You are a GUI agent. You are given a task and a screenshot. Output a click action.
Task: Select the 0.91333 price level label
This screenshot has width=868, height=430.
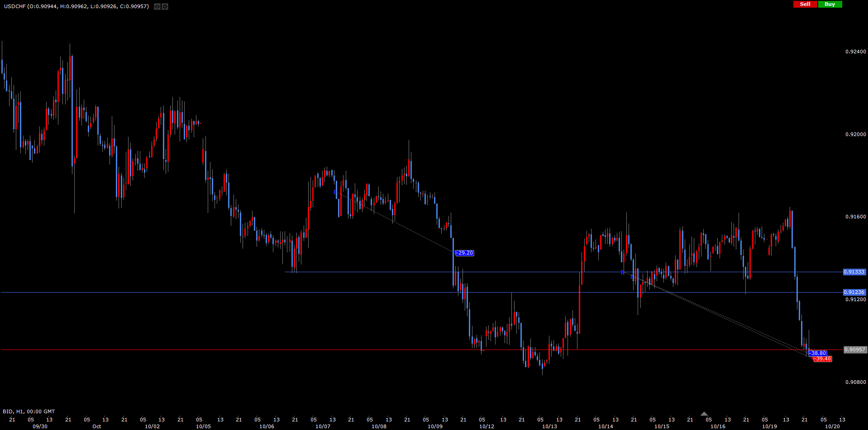tap(854, 272)
